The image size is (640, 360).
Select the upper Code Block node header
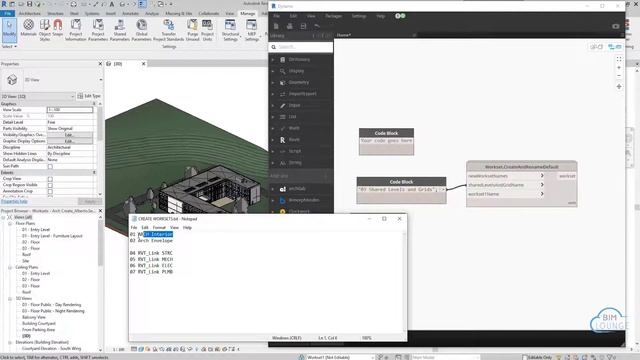pos(386,133)
